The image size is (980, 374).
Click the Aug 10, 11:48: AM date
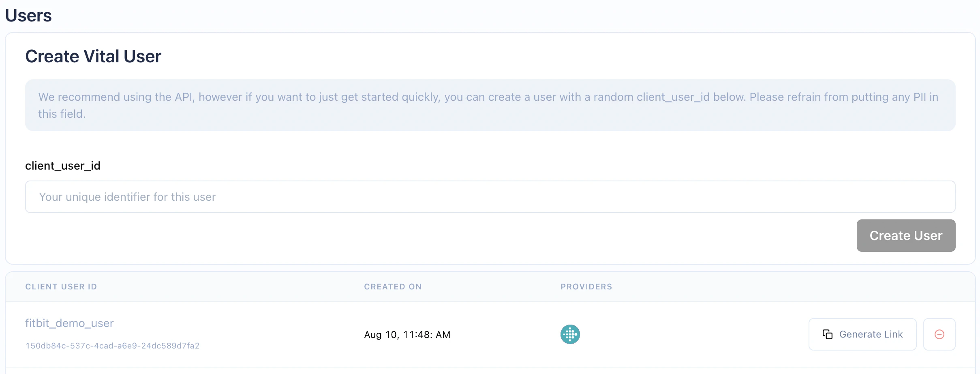[x=407, y=335]
